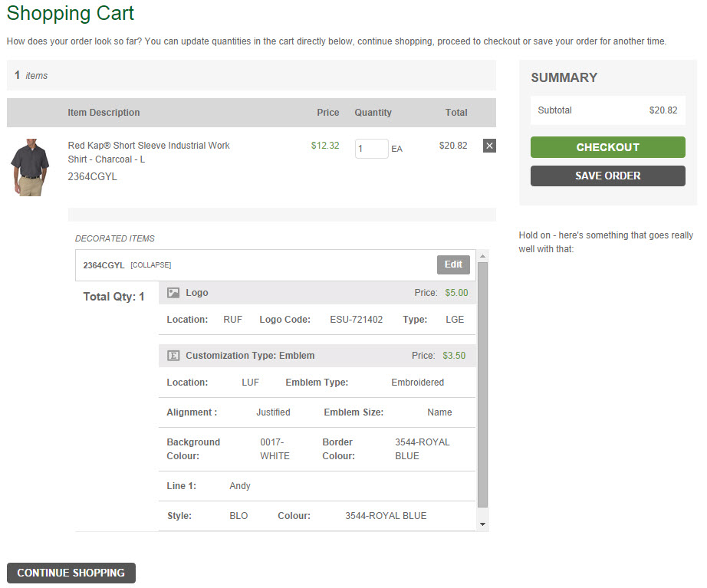Collapse the 2364CGYL decorated item details
This screenshot has height=588, width=707.
click(x=151, y=265)
